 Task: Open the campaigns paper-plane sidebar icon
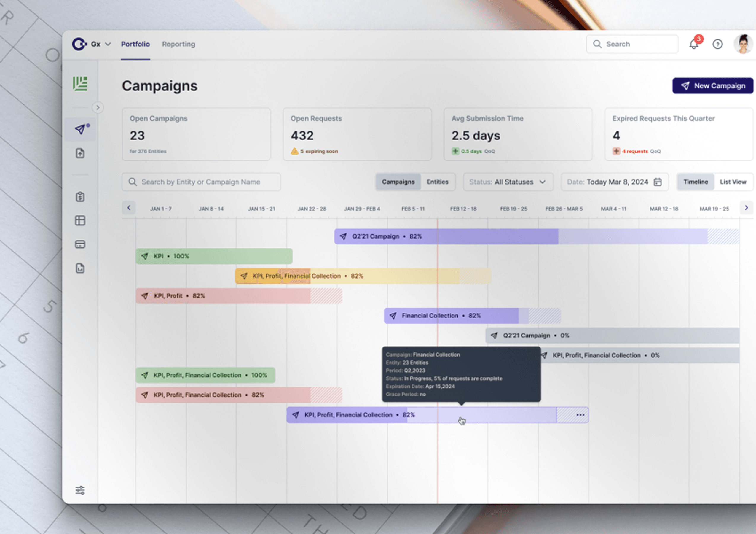[x=80, y=129]
